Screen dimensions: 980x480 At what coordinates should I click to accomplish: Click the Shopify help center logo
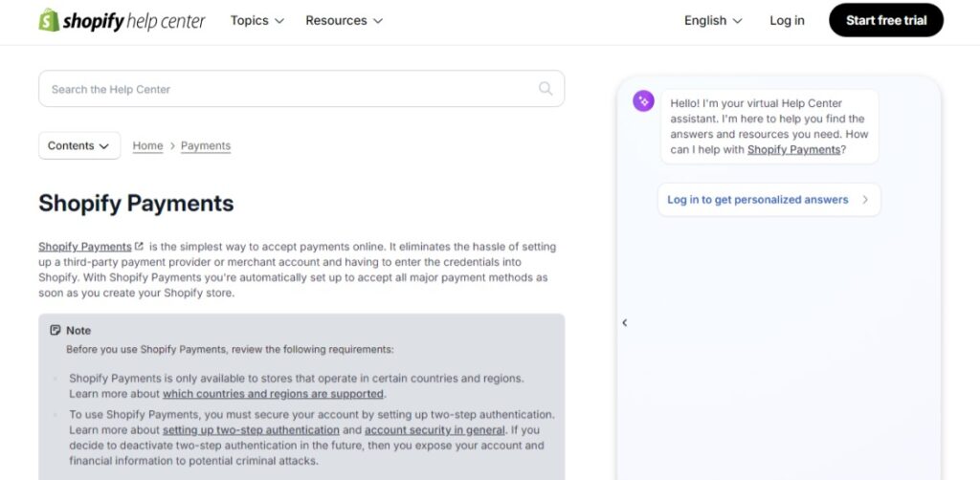tap(122, 21)
